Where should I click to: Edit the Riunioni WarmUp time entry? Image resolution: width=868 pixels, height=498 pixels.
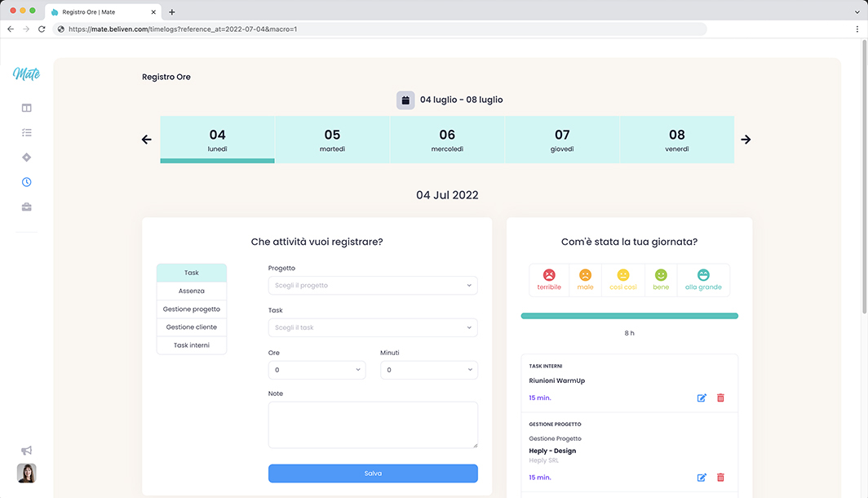click(702, 398)
